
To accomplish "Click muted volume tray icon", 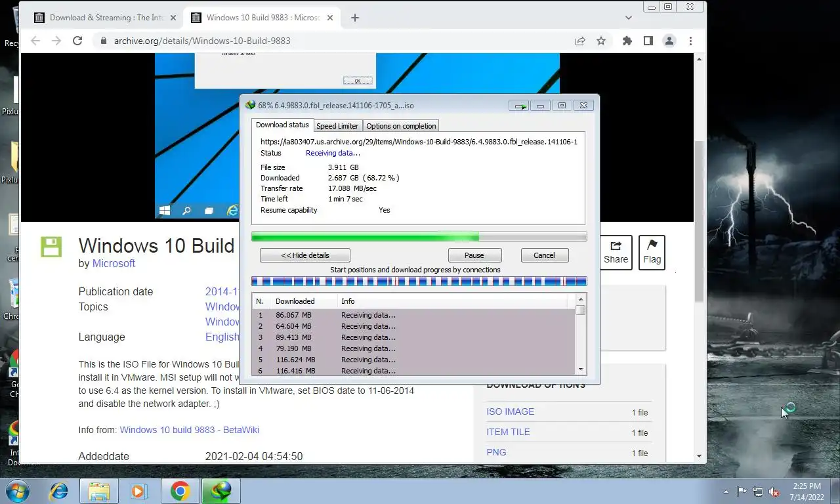I will coord(774,492).
